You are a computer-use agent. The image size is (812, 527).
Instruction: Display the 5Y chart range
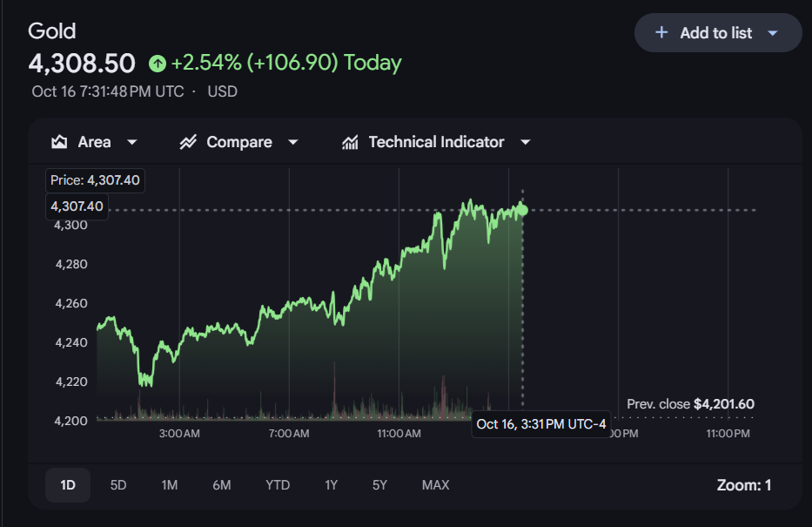379,485
